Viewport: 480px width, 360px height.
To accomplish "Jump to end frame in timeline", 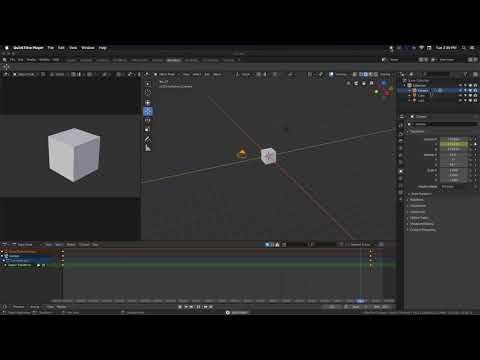I will click(x=211, y=307).
